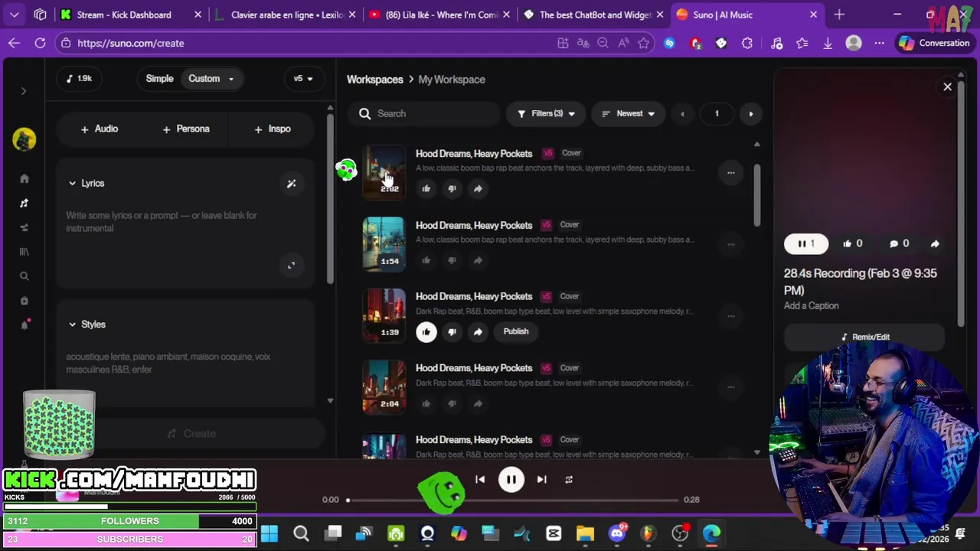980x551 pixels.
Task: Open Windows Start menu
Action: tap(269, 533)
